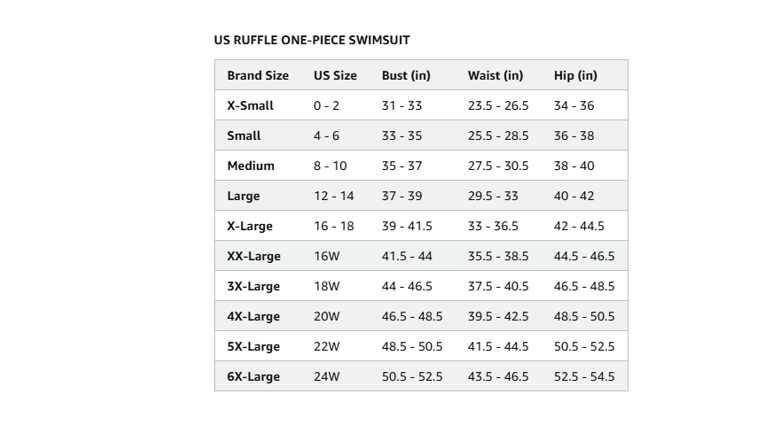776x441 pixels.
Task: Select the Hip (in) column header
Action: coord(576,75)
